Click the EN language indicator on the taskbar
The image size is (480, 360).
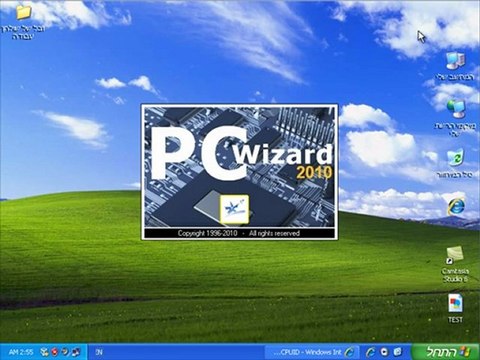(99, 352)
